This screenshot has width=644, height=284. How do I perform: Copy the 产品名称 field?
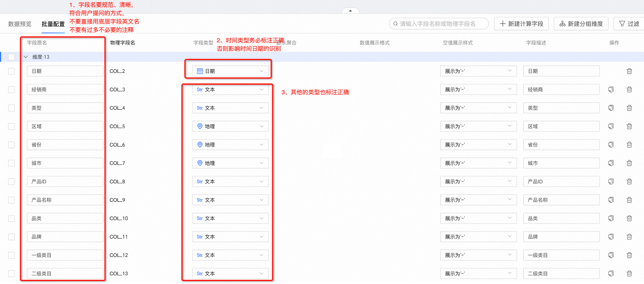pos(611,200)
